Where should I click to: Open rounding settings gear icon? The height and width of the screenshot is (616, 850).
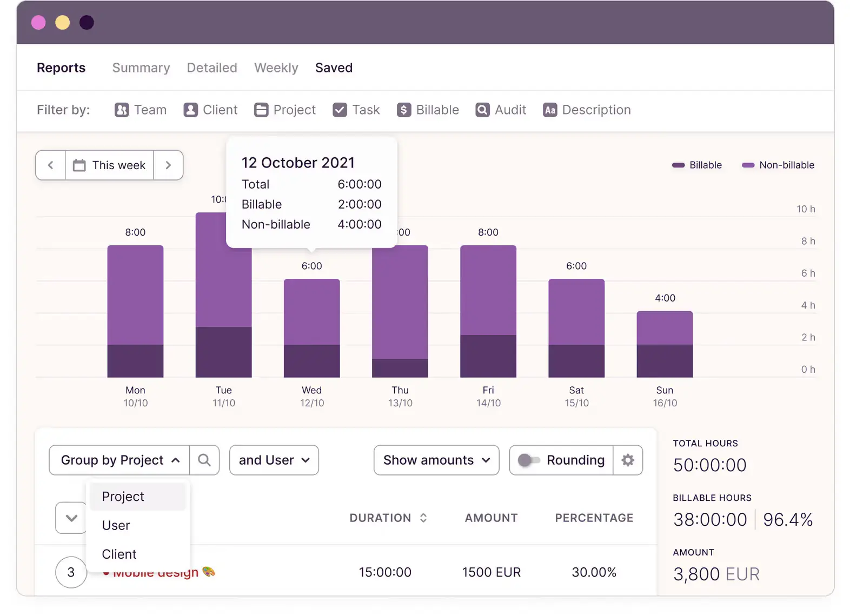tap(628, 460)
